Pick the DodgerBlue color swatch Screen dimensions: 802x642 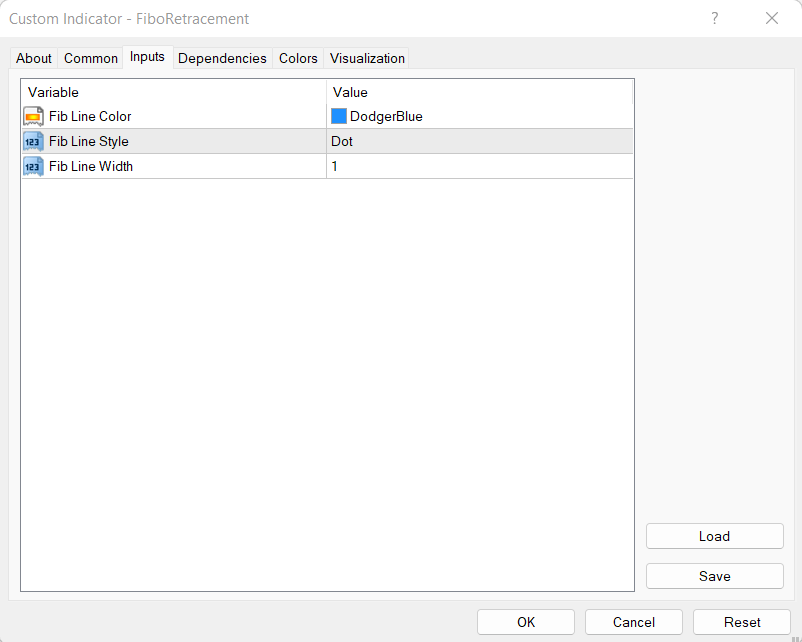(x=339, y=116)
